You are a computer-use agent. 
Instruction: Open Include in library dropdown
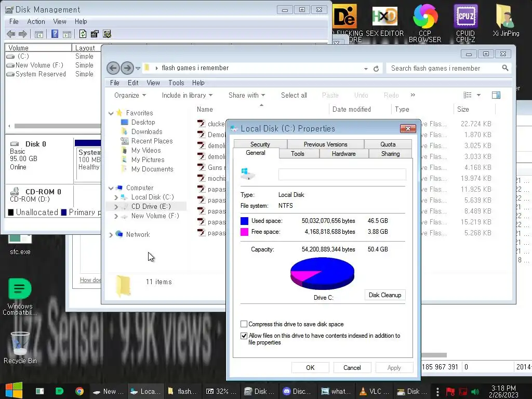click(187, 96)
